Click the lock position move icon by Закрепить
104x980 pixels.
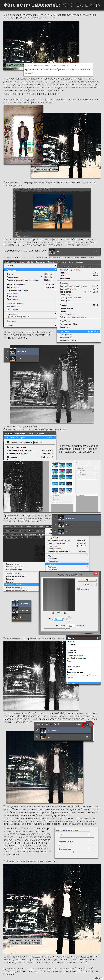[55, 725]
